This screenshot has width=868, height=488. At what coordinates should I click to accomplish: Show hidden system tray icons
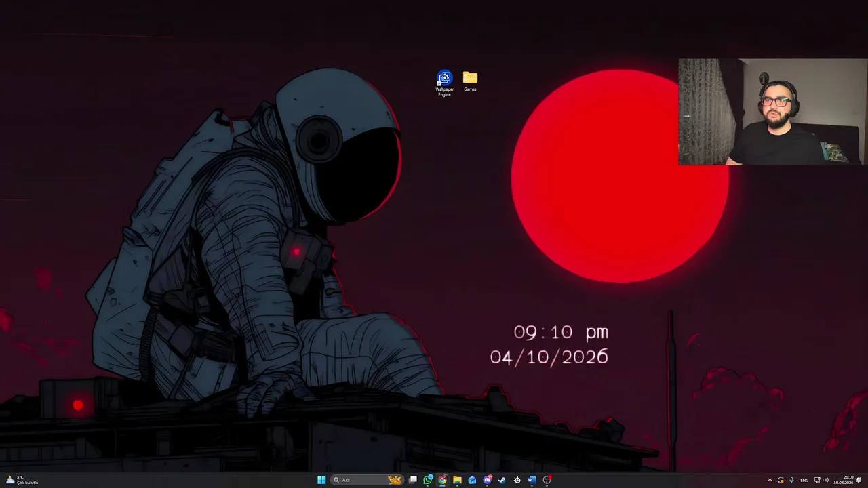770,480
